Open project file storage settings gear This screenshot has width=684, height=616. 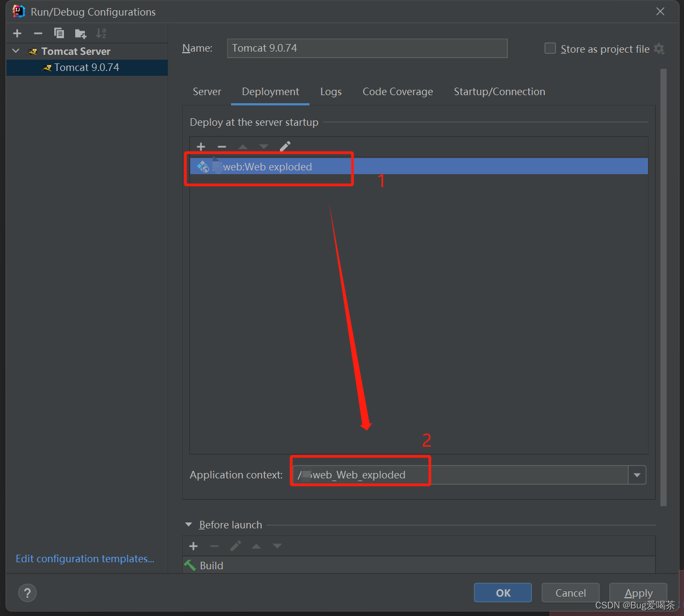pos(659,49)
